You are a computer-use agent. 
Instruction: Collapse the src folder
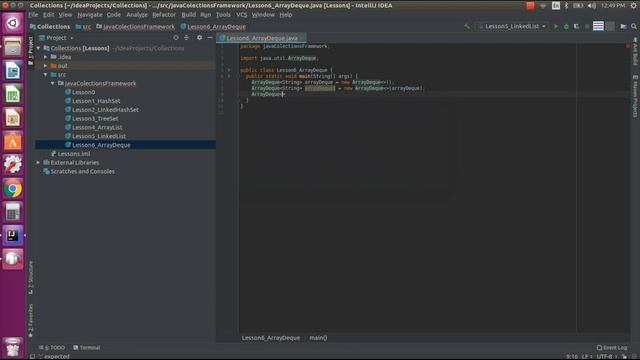tap(46, 75)
